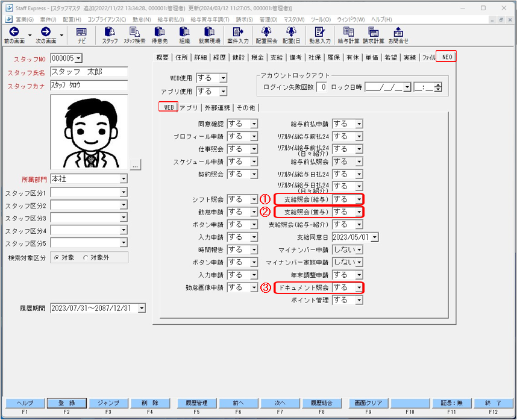517x420 pixels.
Task: Click the スタッフカナ kana field
Action: point(89,85)
